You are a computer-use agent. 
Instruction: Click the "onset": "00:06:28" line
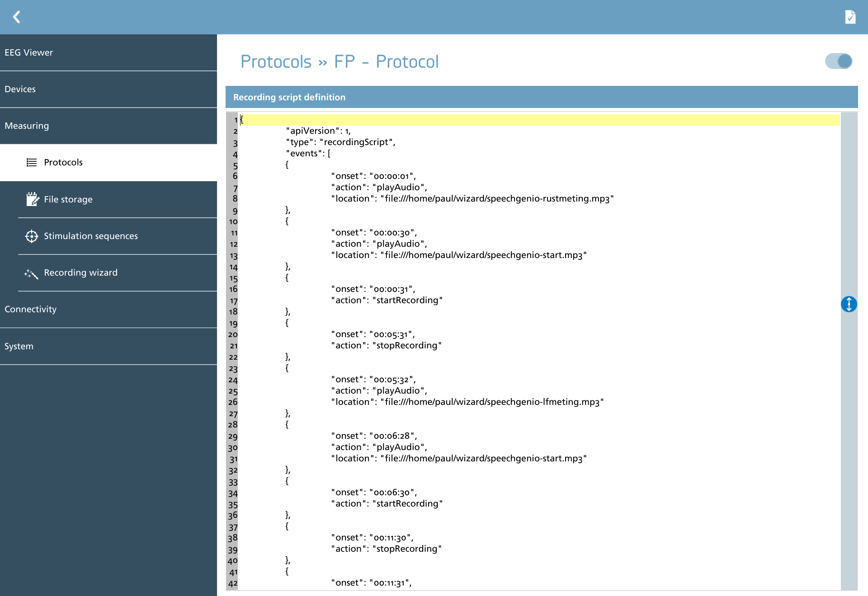(x=374, y=436)
